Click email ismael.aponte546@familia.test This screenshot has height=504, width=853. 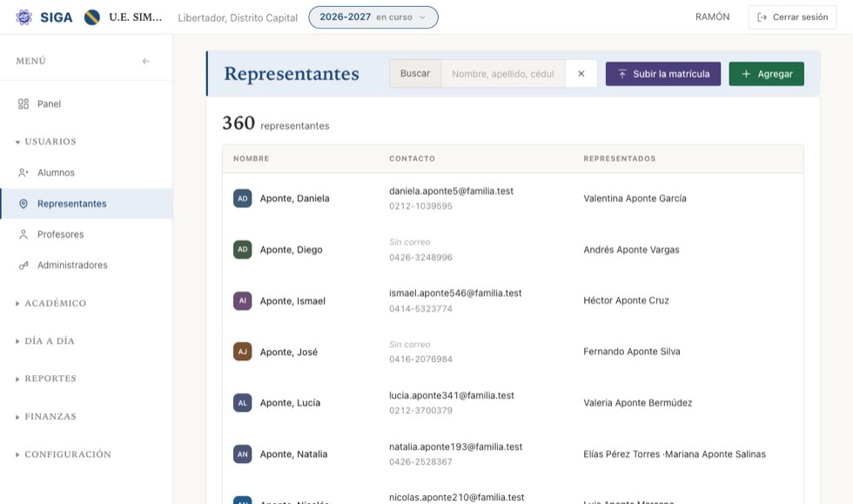point(455,293)
